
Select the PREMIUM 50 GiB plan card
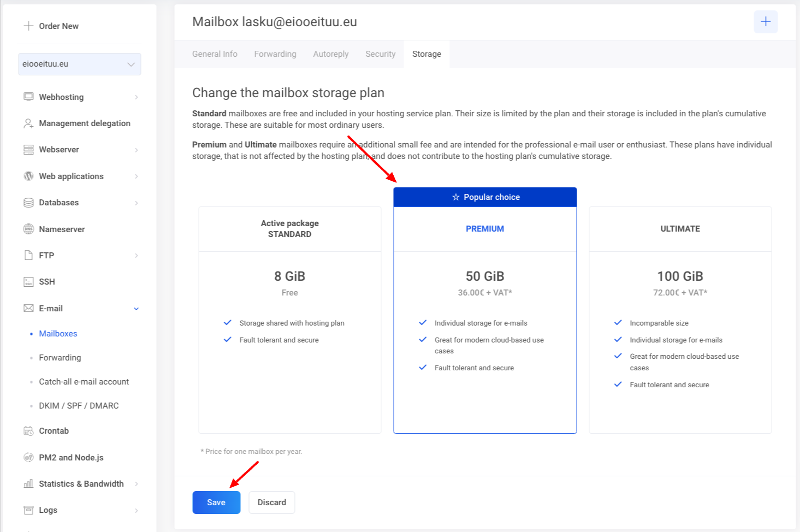(x=485, y=310)
